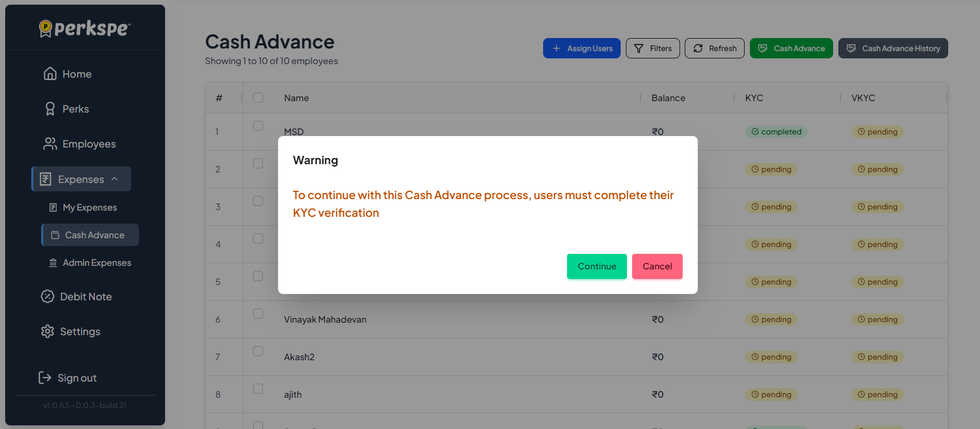Click the green completed KYC badge for MSD
The image size is (980, 429).
(776, 131)
